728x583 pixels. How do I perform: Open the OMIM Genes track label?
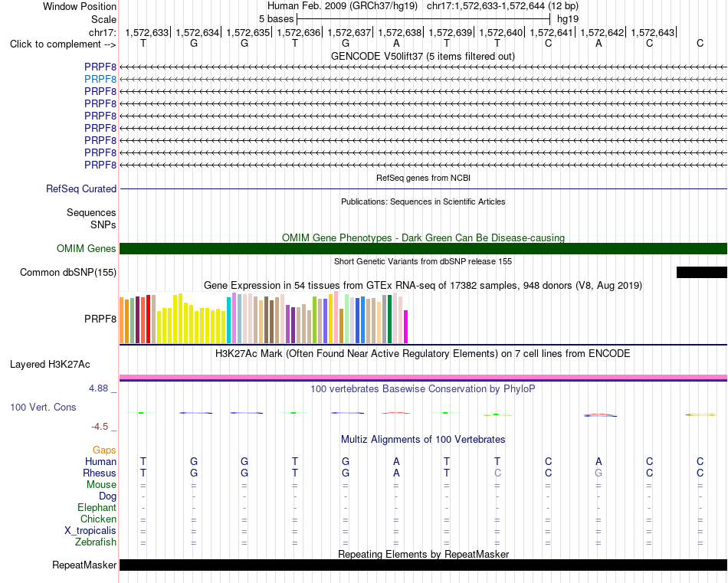87,248
